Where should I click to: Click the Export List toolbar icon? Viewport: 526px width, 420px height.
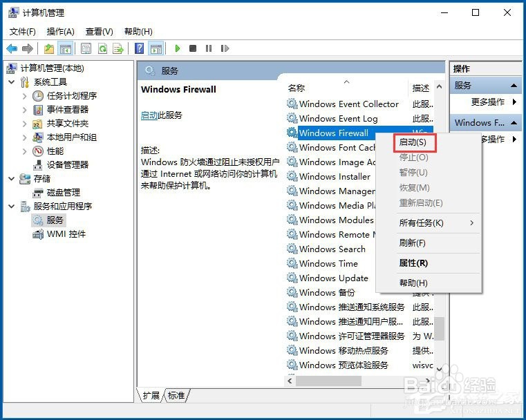coord(118,48)
